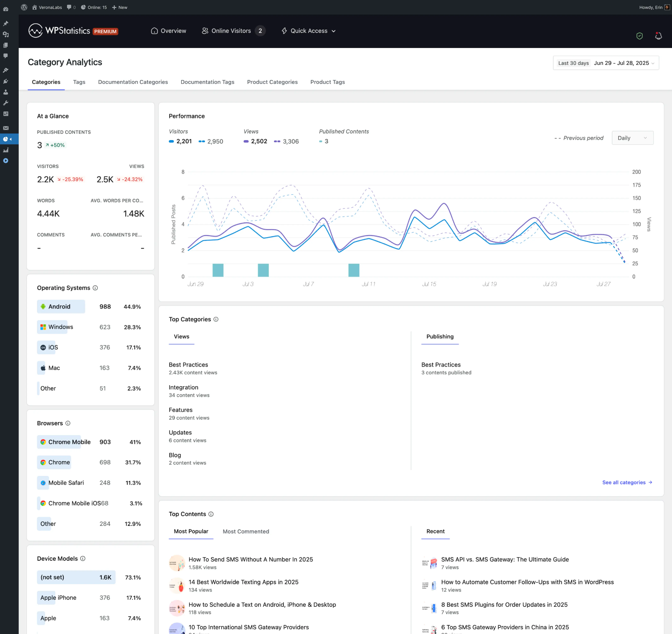Open the Comments icon in the admin sidebar
672x634 pixels.
(x=5, y=56)
